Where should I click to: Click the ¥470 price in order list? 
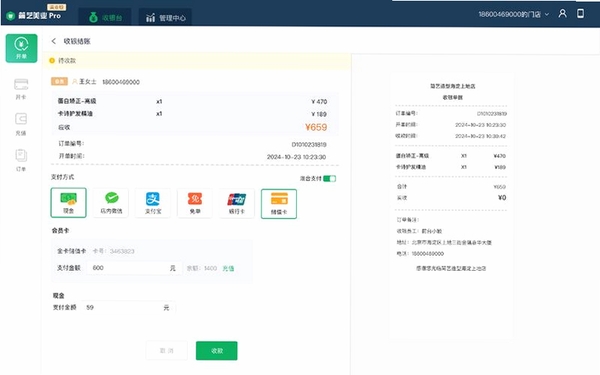(x=319, y=101)
